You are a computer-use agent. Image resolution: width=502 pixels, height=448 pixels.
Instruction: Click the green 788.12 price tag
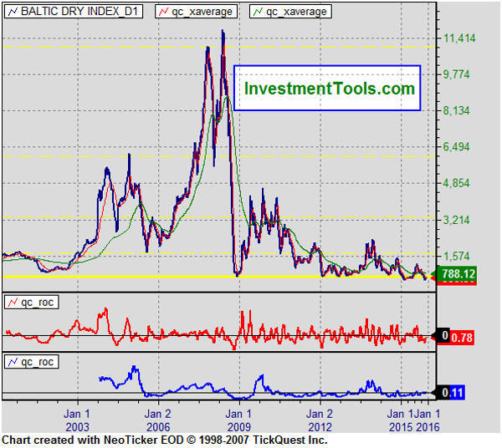457,273
